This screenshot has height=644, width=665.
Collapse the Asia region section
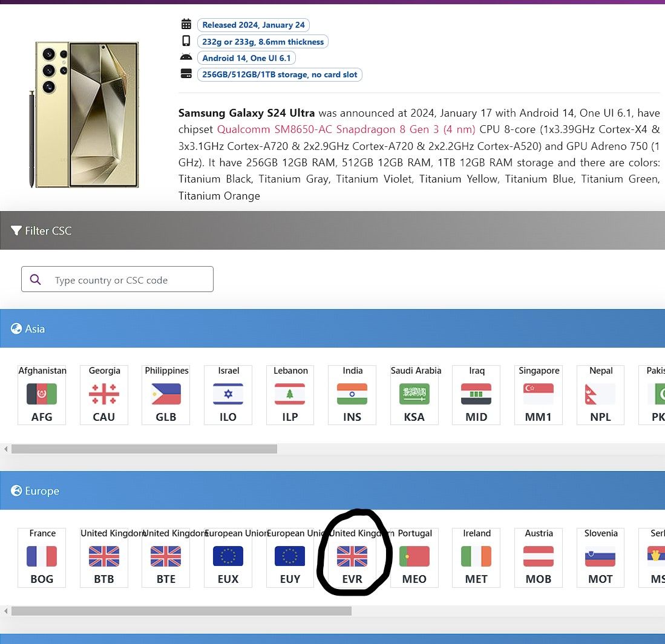[333, 328]
